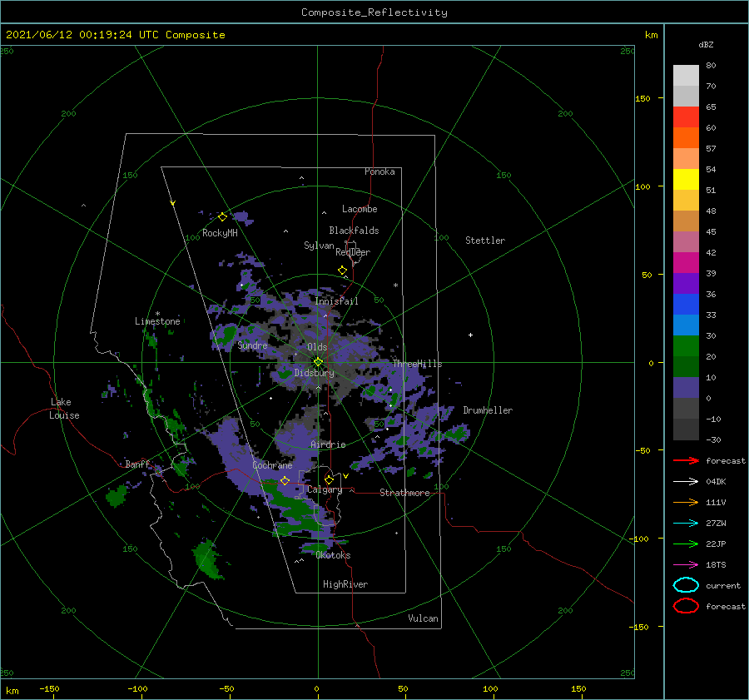Click the yellow diamond marker below RedDeer

click(x=342, y=271)
